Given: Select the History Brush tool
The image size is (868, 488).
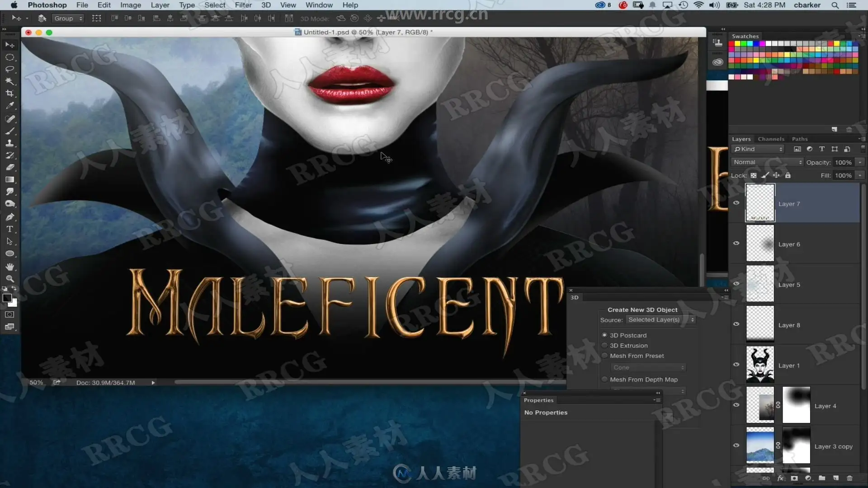Looking at the screenshot, I should click(9, 155).
